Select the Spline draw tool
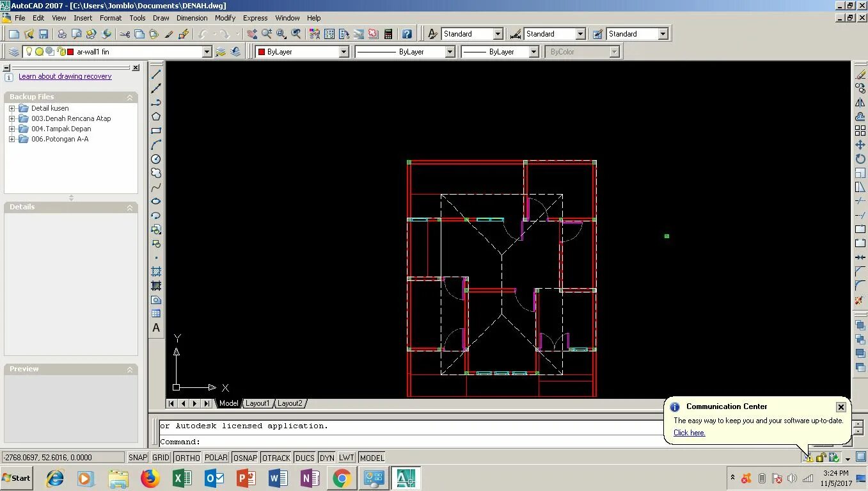Screen dimensions: 868x491 [x=156, y=187]
